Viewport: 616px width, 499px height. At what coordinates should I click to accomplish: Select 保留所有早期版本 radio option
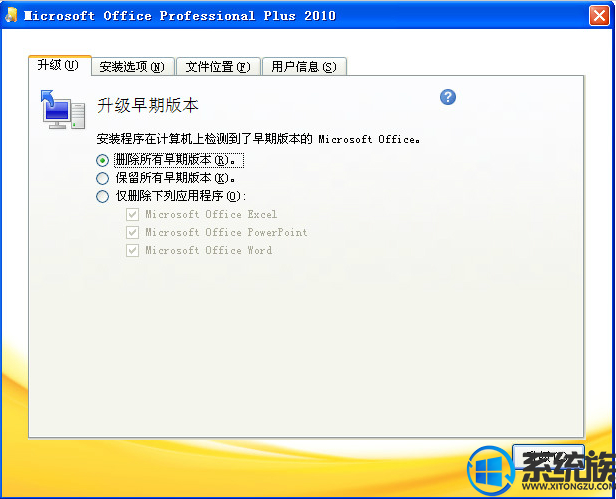point(103,178)
